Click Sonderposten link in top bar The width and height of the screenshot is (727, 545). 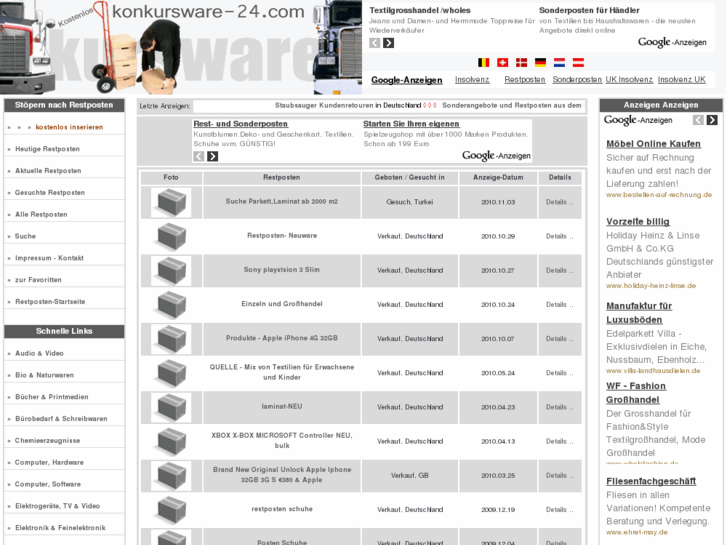click(577, 80)
